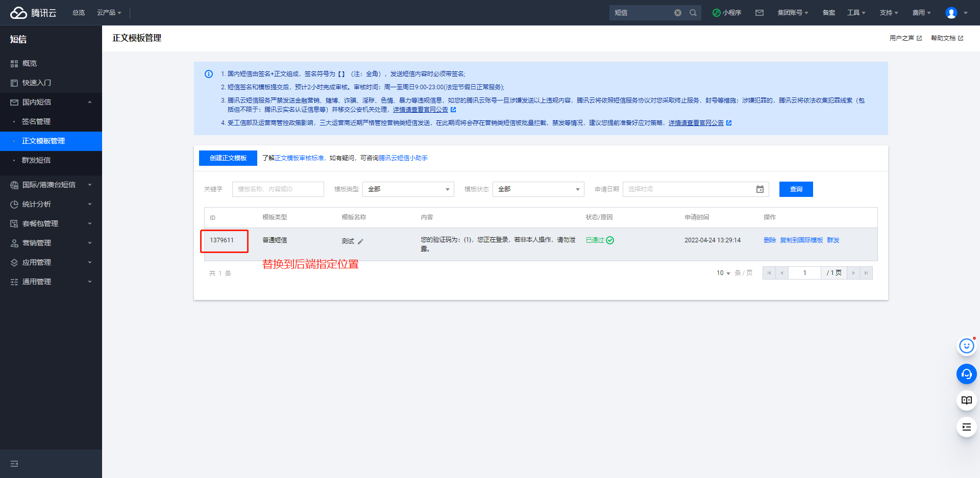Image resolution: width=980 pixels, height=478 pixels.
Task: Click the smiley face feedback floating button
Action: (x=966, y=346)
